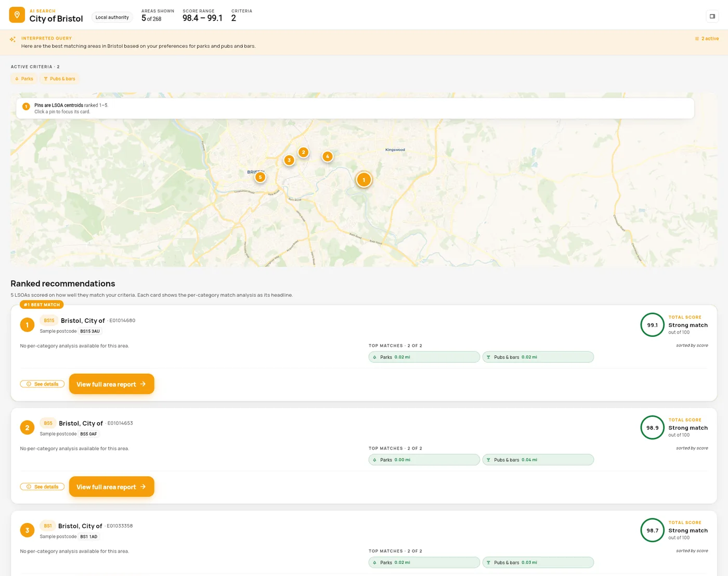Click the info icon in BS15 See details
This screenshot has height=576, width=728.
point(29,384)
